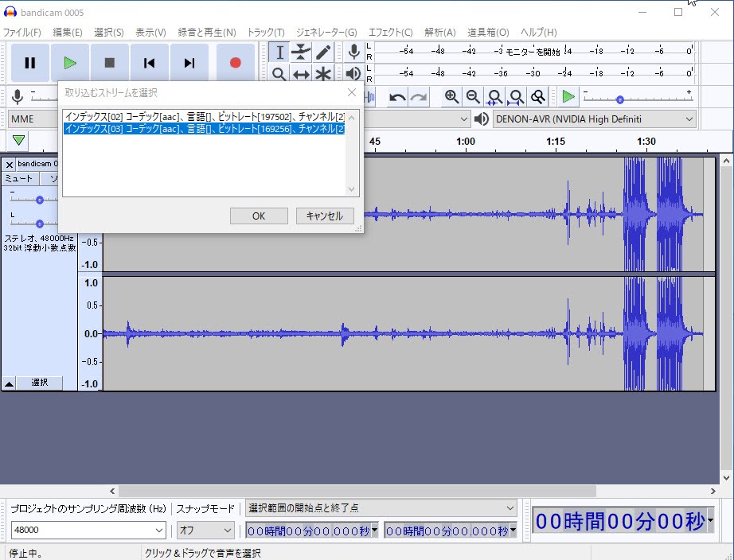Expand the project sample rate 48000 dropdown
734x560 pixels.
click(x=88, y=530)
